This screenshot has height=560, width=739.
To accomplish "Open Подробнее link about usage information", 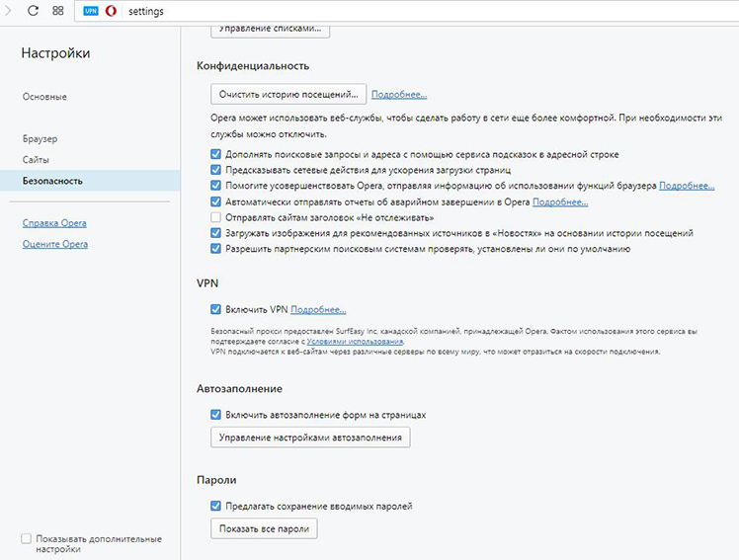I will coord(687,186).
